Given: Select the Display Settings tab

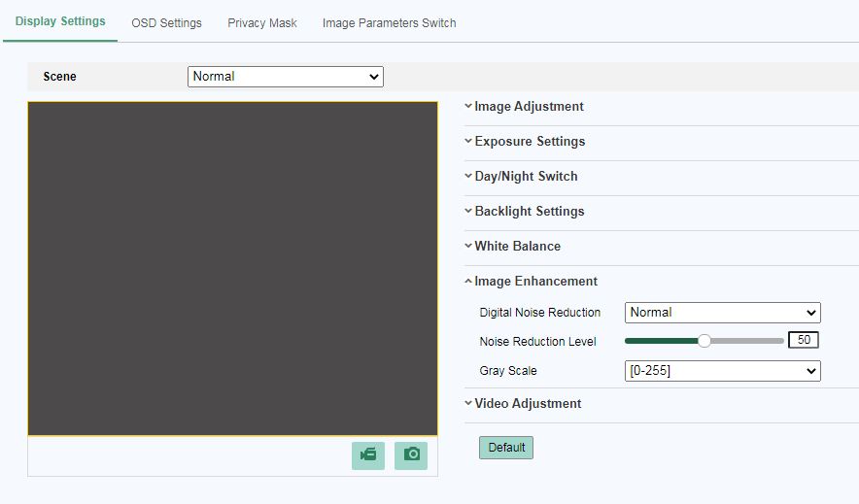Looking at the screenshot, I should click(x=60, y=21).
